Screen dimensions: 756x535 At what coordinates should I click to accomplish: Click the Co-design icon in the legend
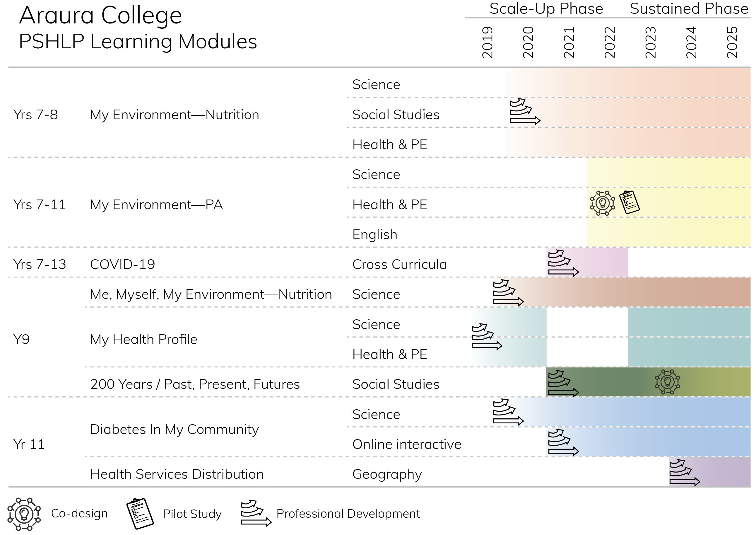click(x=24, y=514)
